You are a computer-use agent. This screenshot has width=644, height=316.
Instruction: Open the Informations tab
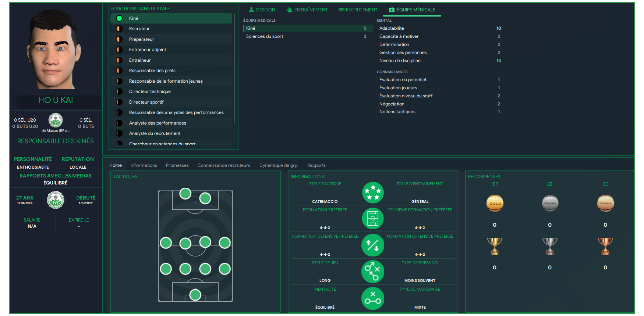coord(144,165)
